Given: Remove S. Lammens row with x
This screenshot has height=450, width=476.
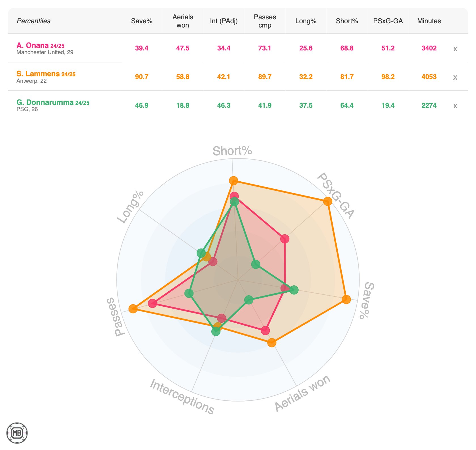Looking at the screenshot, I should click(x=455, y=77).
